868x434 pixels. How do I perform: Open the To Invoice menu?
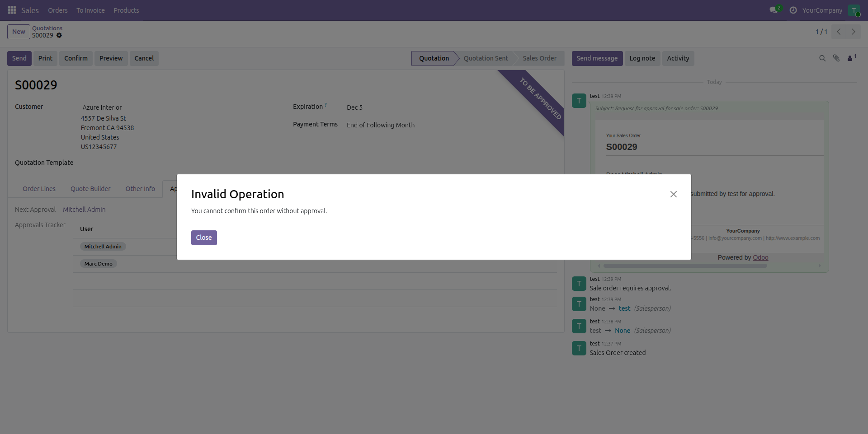tap(90, 10)
